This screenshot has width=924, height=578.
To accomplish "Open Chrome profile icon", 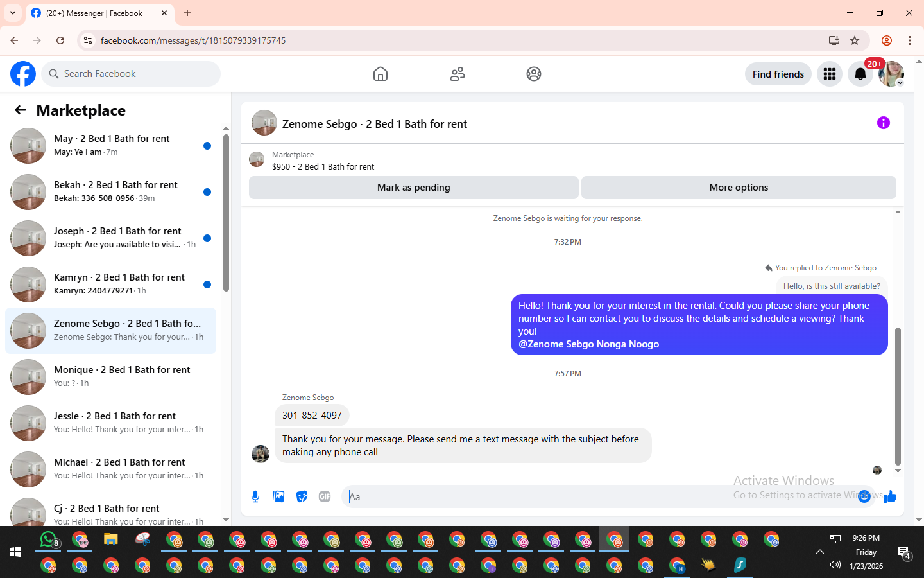I will [887, 40].
